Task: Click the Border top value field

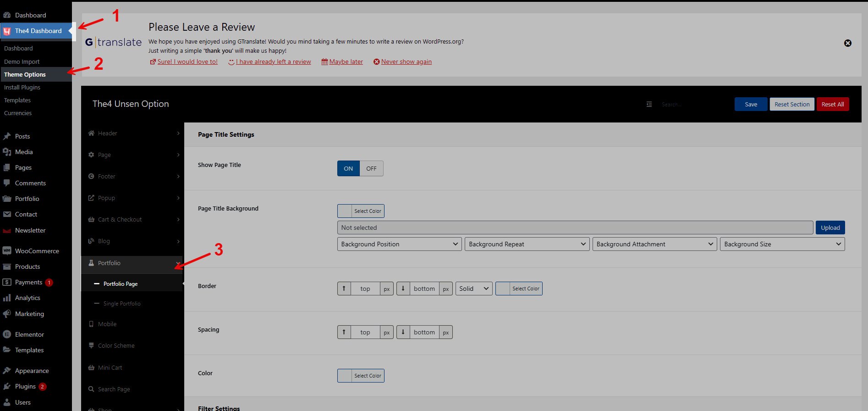Action: [x=365, y=289]
